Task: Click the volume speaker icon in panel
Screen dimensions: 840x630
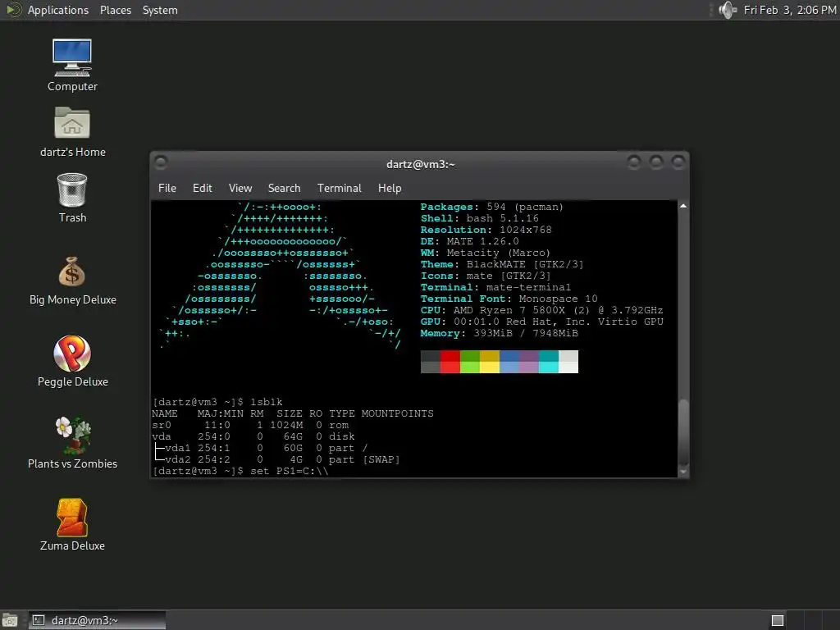Action: [x=728, y=10]
